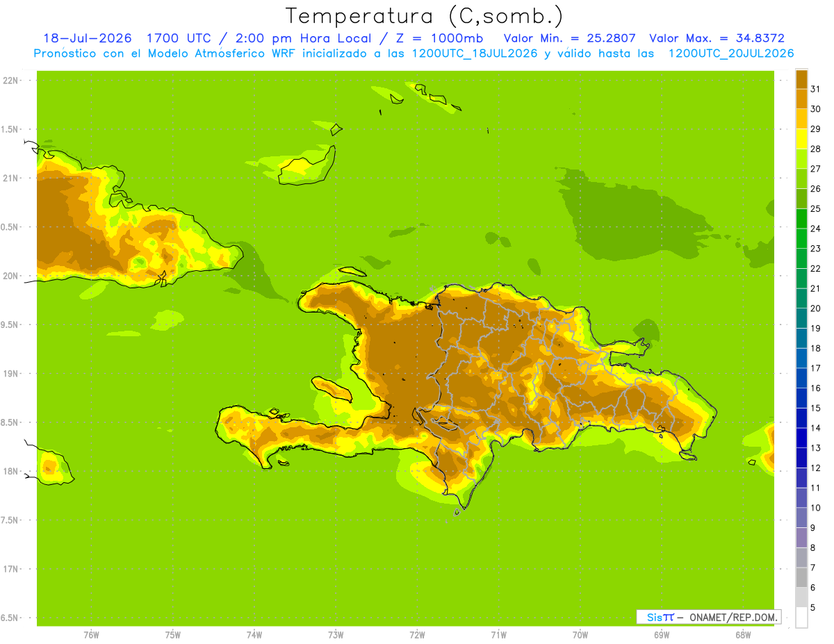Viewport: 834px width, 644px height.
Task: Click the colorbar value '26'
Action: click(815, 189)
